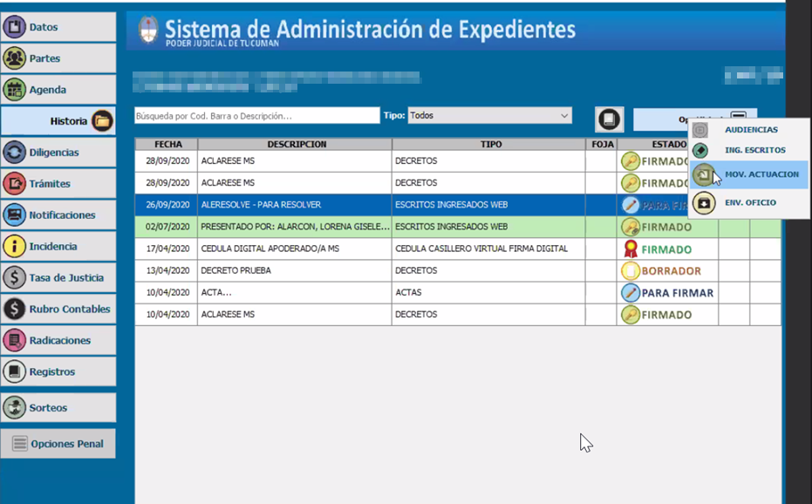Image resolution: width=812 pixels, height=504 pixels.
Task: Select row PRESENTADO POR: ALARCON, LORENA GISELE
Action: pos(458,227)
